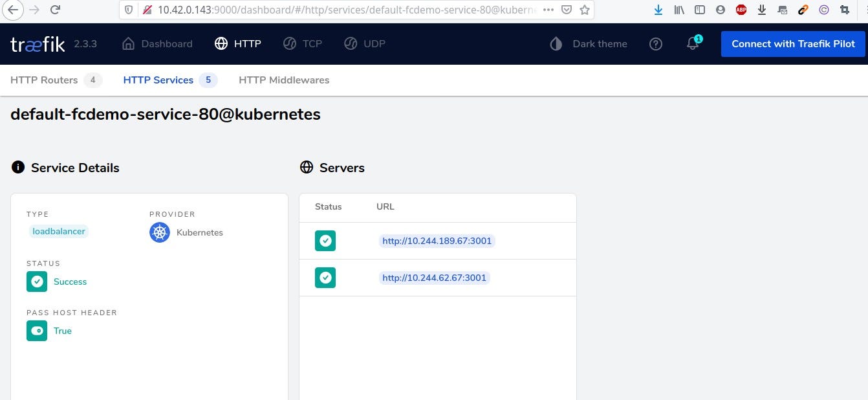Open the Dashboard page
The height and width of the screenshot is (400, 868).
[x=157, y=44]
